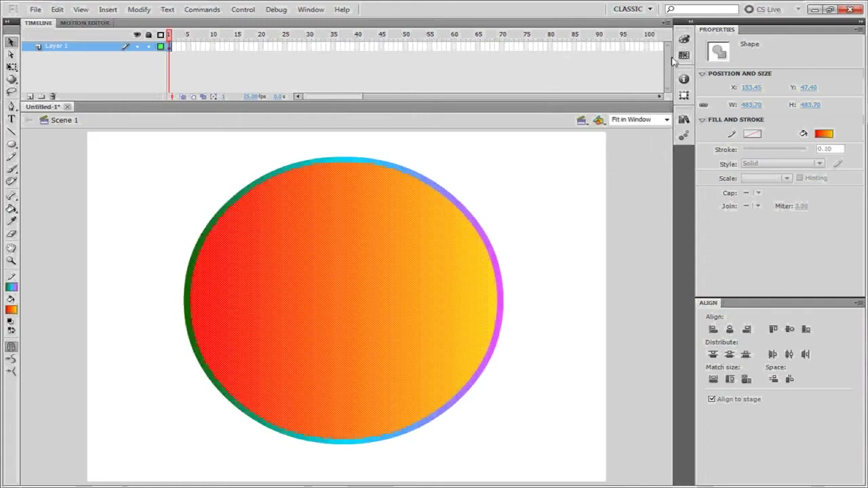Toggle show all layers as outlines
The width and height of the screenshot is (868, 488).
pyautogui.click(x=160, y=35)
